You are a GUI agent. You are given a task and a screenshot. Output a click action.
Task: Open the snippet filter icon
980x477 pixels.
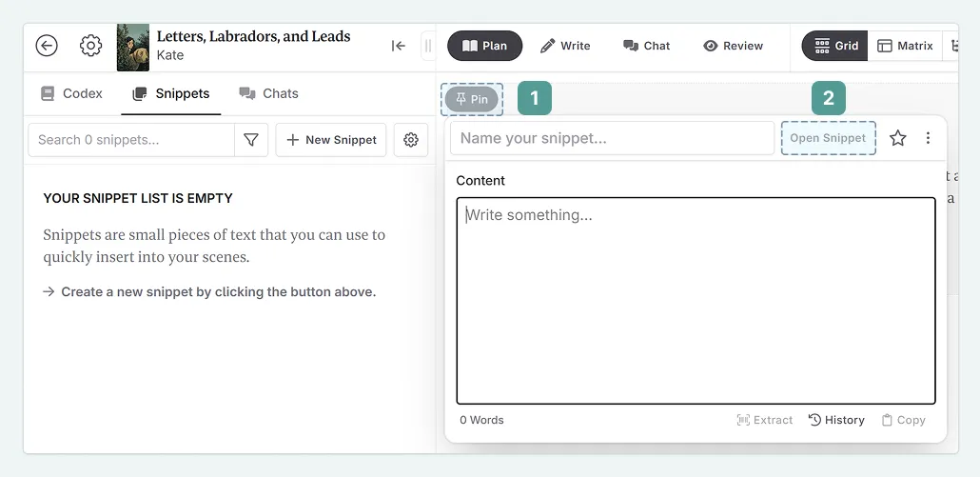point(251,140)
